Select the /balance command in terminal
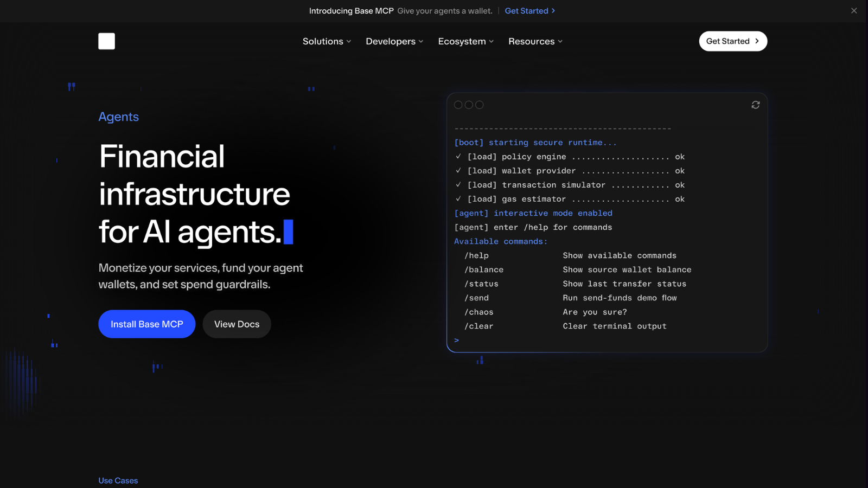The width and height of the screenshot is (868, 488). pos(484,269)
